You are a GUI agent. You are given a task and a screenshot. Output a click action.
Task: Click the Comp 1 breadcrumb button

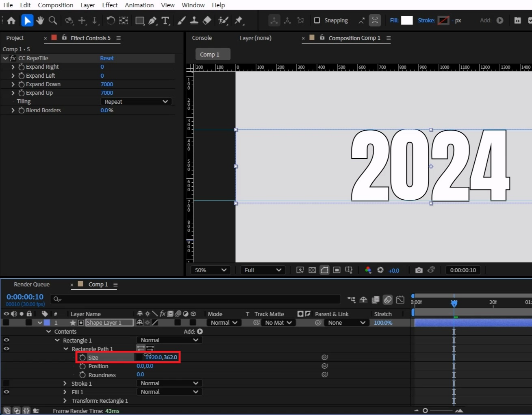click(213, 54)
